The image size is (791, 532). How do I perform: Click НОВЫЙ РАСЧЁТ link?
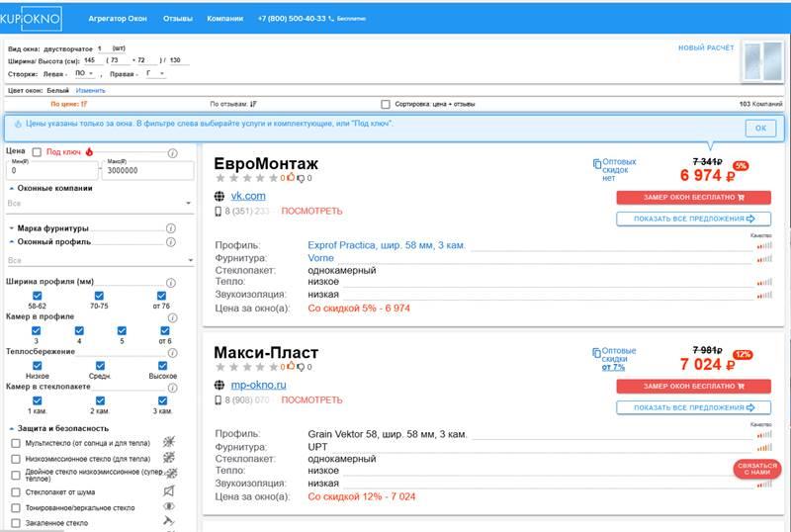(x=706, y=47)
